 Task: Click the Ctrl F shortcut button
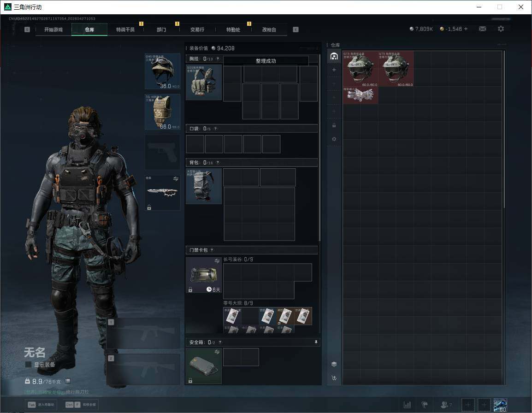click(x=80, y=405)
